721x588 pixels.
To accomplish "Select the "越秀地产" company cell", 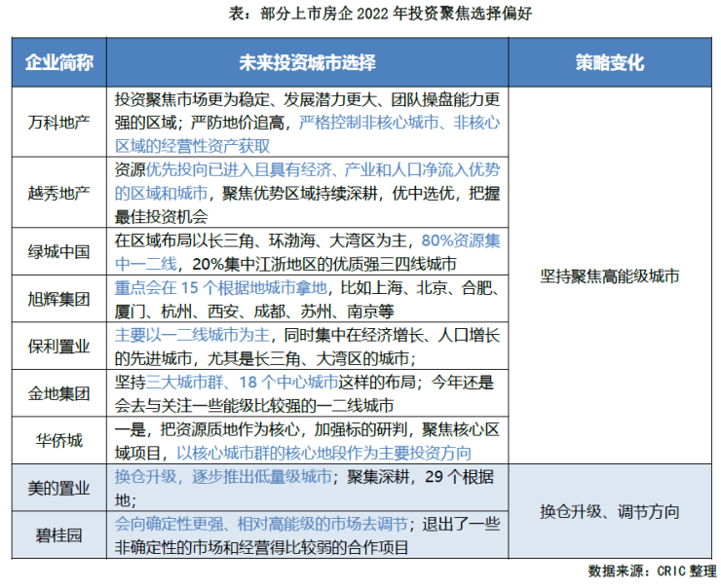I will tap(58, 193).
